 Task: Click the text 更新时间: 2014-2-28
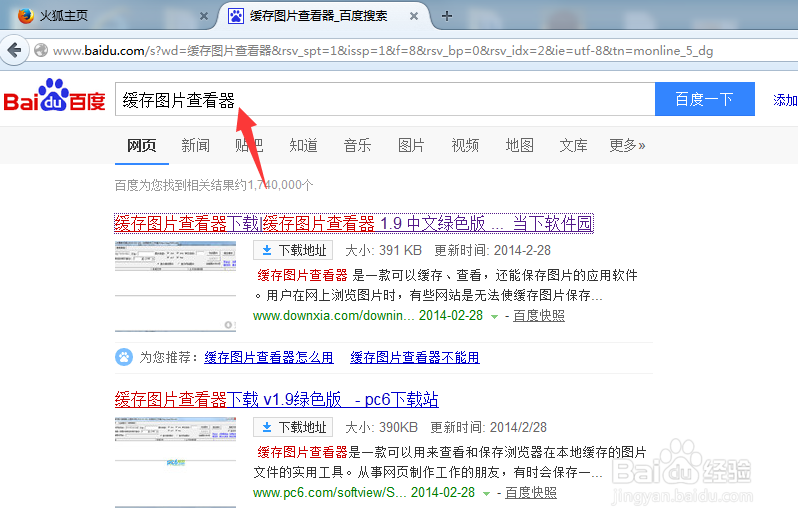[x=492, y=250]
